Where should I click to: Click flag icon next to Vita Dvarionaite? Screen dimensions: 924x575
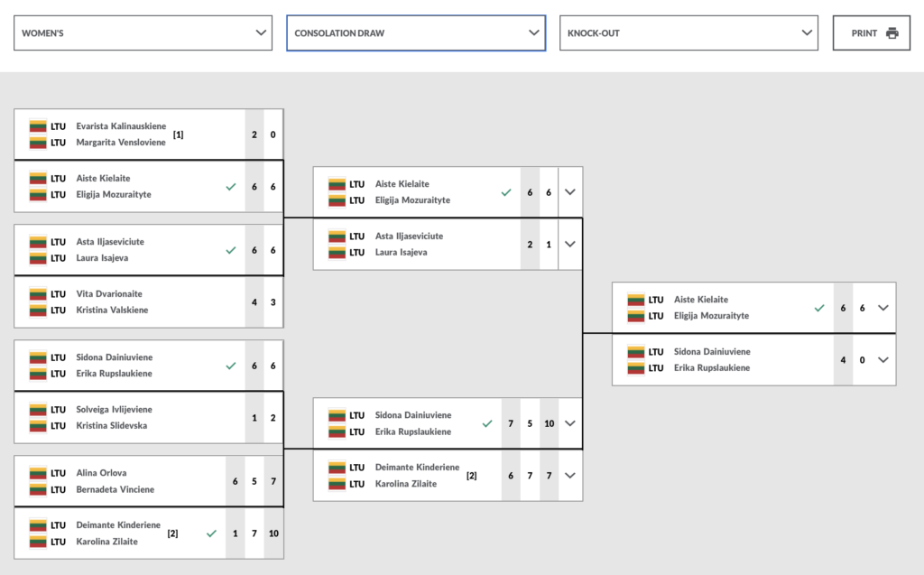38,294
